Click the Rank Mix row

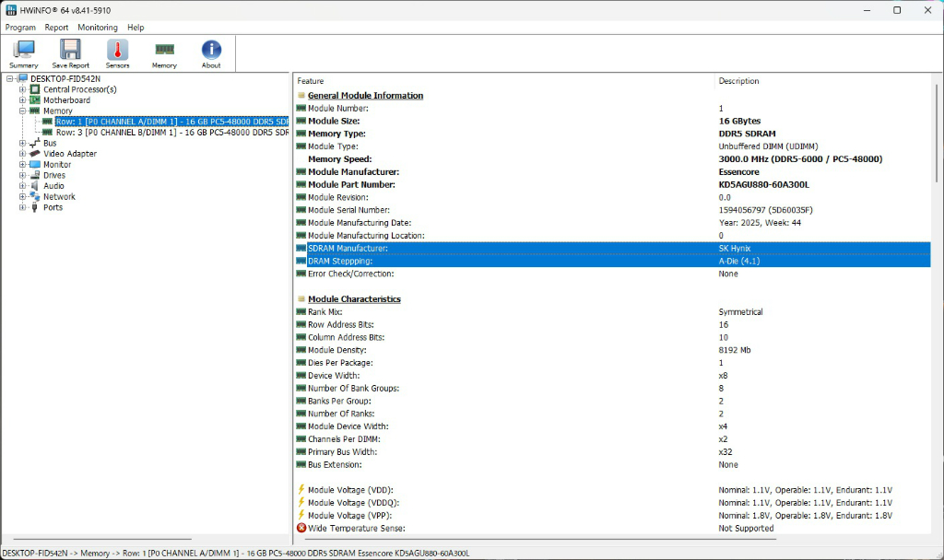click(x=613, y=311)
